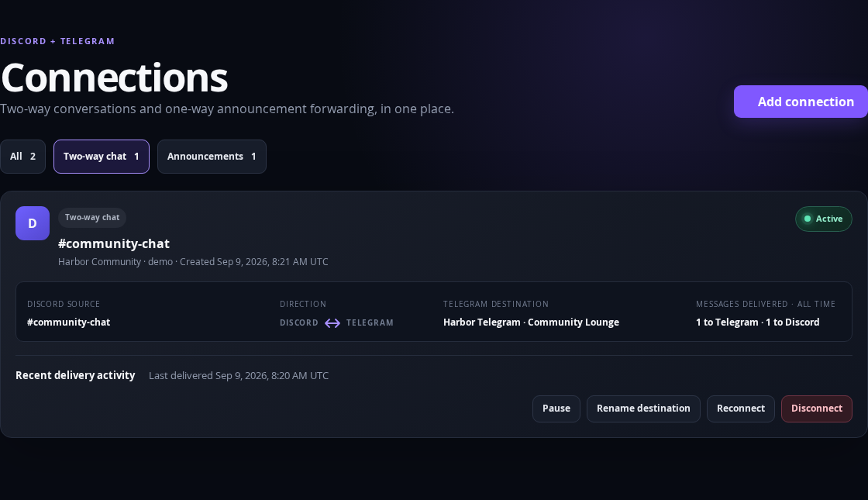
Task: Click the Discord source #community-chat value
Action: (x=69, y=322)
